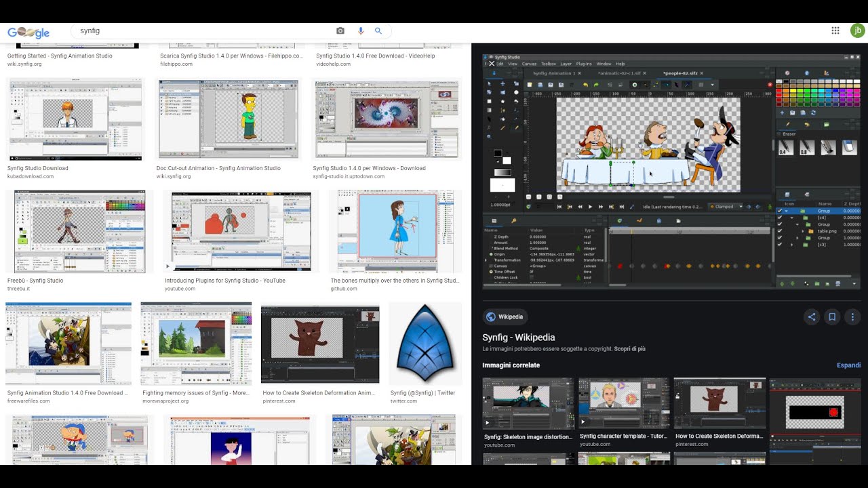
Task: Select the bones multiply github thumbnail
Action: [x=395, y=231]
